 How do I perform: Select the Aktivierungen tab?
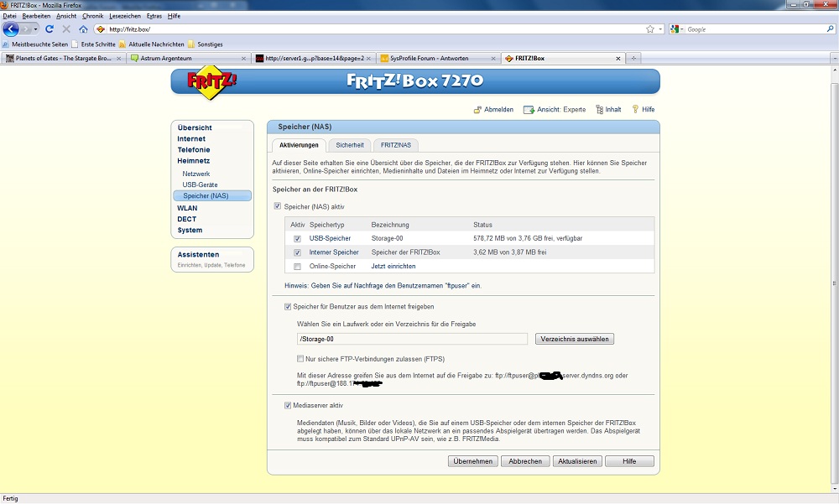[x=299, y=145]
